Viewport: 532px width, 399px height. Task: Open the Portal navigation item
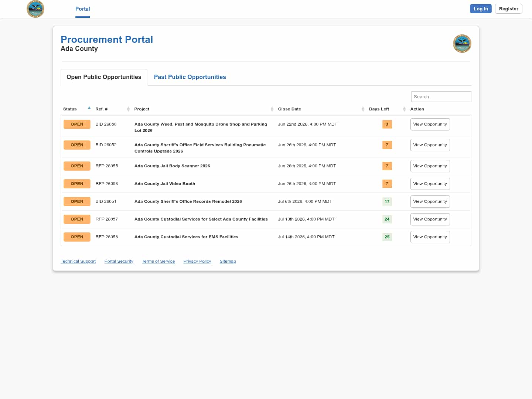coord(82,9)
